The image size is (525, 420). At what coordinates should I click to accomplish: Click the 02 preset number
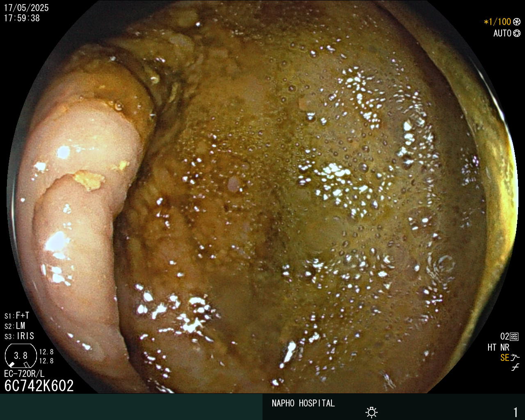tap(505, 337)
